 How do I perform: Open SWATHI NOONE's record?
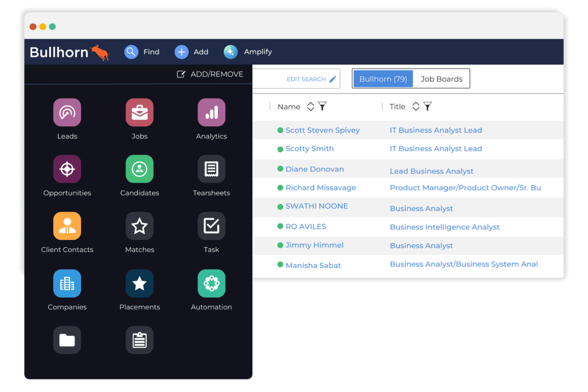[x=317, y=206]
